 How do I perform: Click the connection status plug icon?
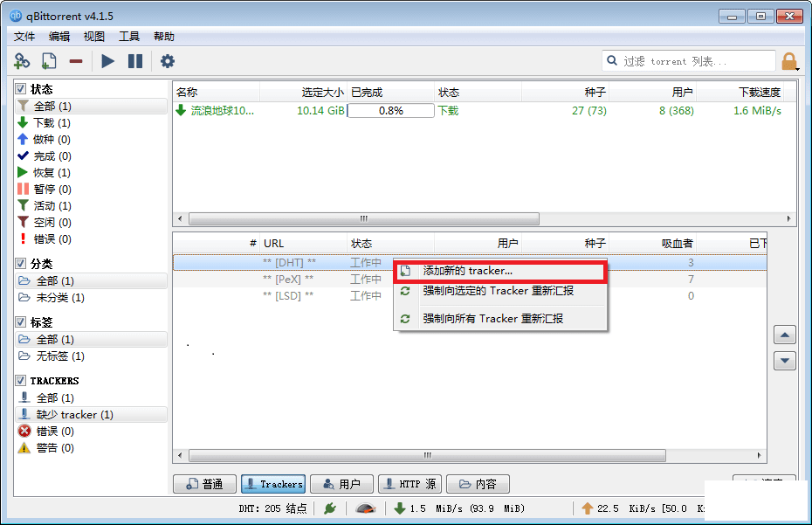(x=330, y=508)
